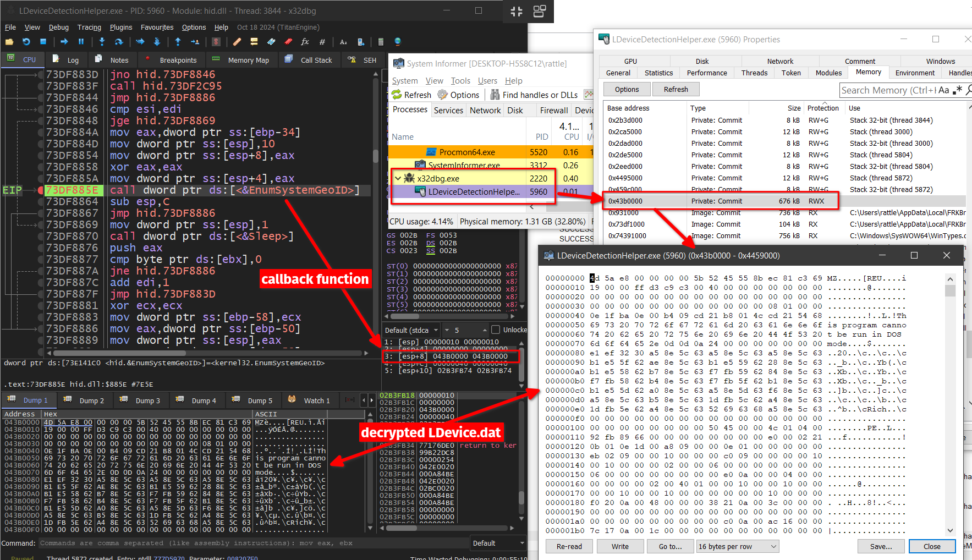Click the Open file folder icon in x32dbg toolbar

pos(9,42)
